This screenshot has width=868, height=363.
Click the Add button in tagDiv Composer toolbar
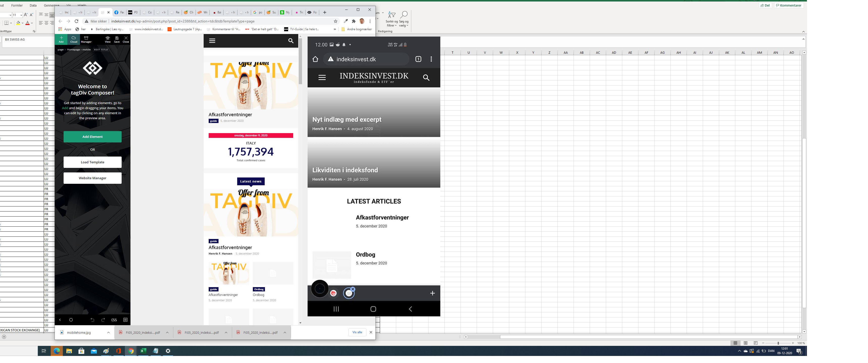click(61, 39)
